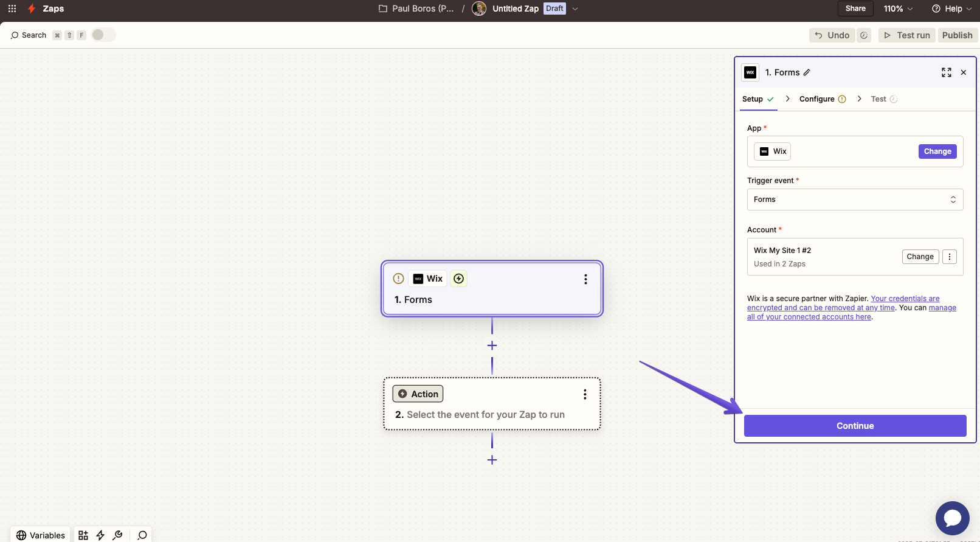Click the Undo button
980x542 pixels.
[x=832, y=35]
